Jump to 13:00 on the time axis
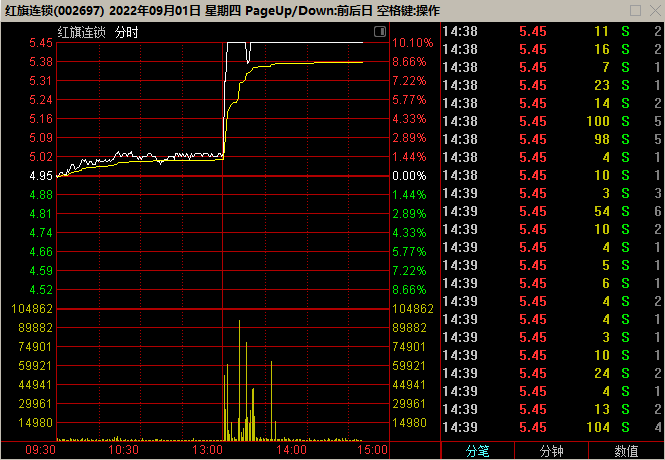665x460 pixels. [x=207, y=451]
